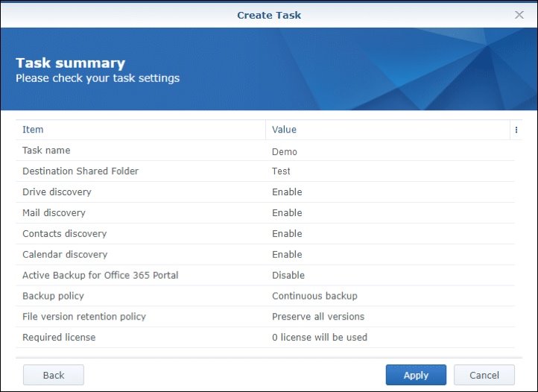Go back with the Back button
Screen dimensions: 538x392
coord(54,375)
